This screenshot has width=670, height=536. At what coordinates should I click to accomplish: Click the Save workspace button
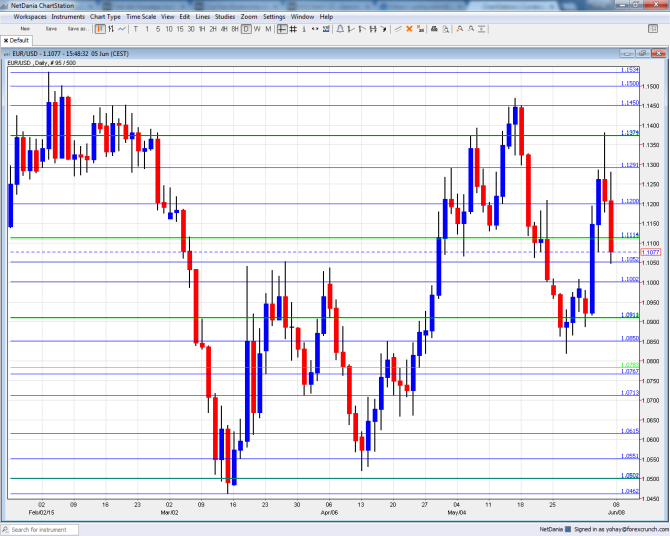[x=51, y=29]
